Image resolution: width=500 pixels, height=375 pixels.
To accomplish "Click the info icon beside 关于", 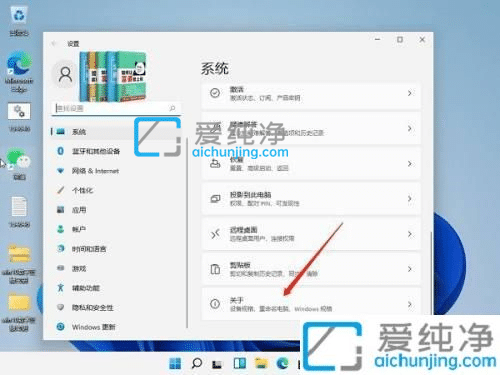I will [x=215, y=304].
